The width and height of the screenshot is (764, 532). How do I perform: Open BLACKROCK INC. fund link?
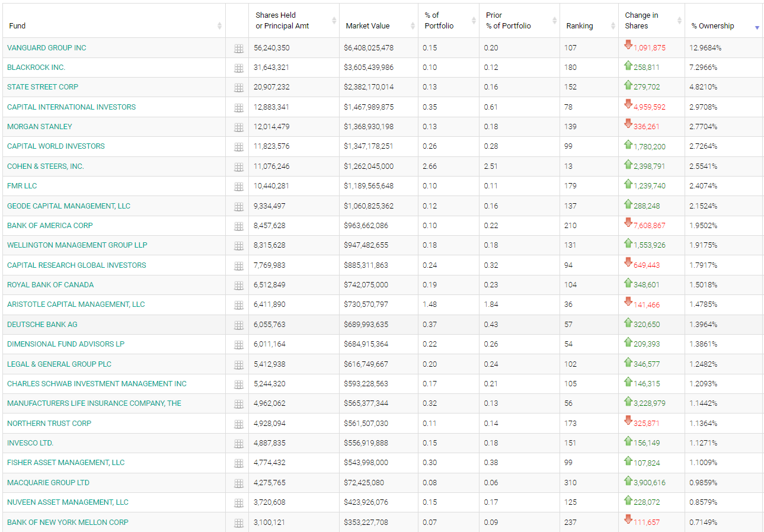pyautogui.click(x=36, y=68)
